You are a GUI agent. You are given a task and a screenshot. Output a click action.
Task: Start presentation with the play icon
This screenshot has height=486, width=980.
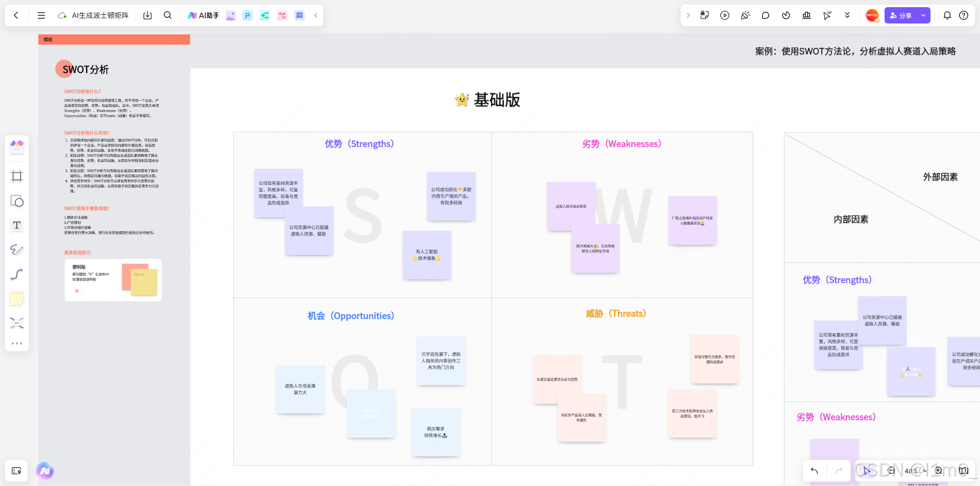tap(725, 15)
